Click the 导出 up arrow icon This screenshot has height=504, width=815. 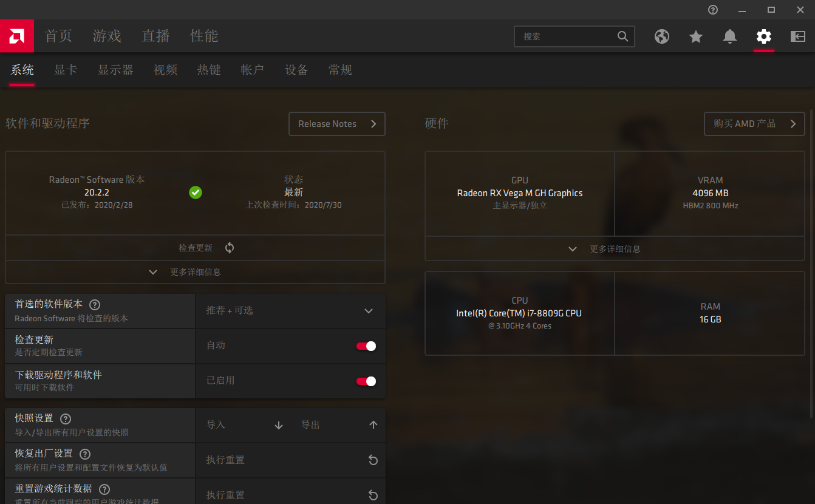[373, 425]
